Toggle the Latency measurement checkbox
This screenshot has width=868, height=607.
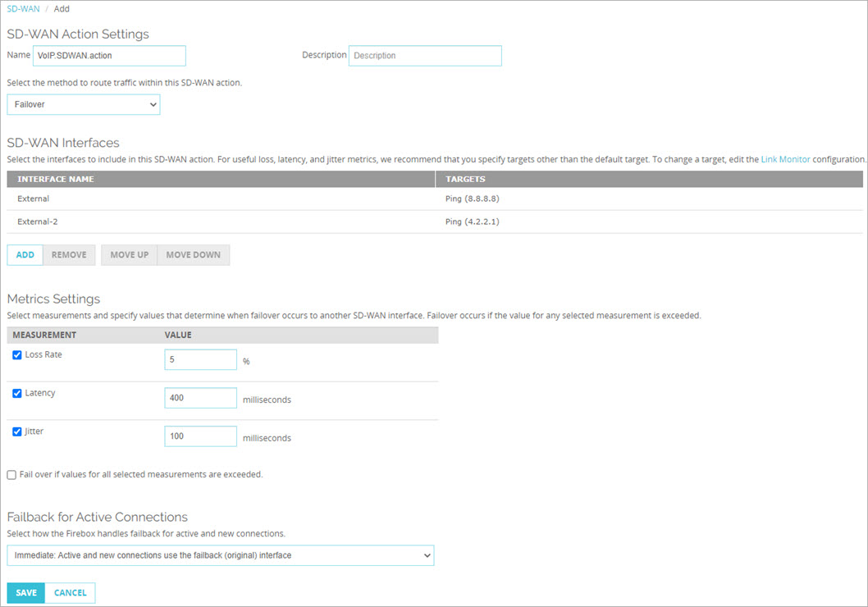click(17, 394)
